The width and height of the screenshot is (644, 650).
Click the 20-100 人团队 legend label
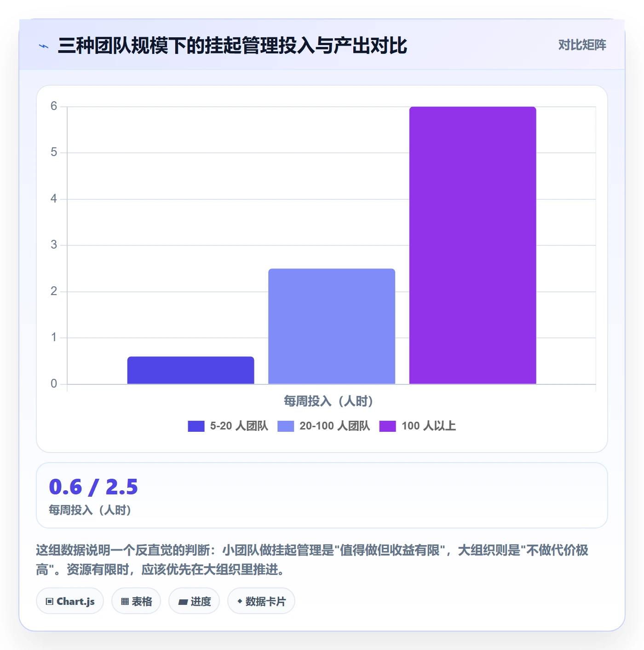tap(334, 426)
